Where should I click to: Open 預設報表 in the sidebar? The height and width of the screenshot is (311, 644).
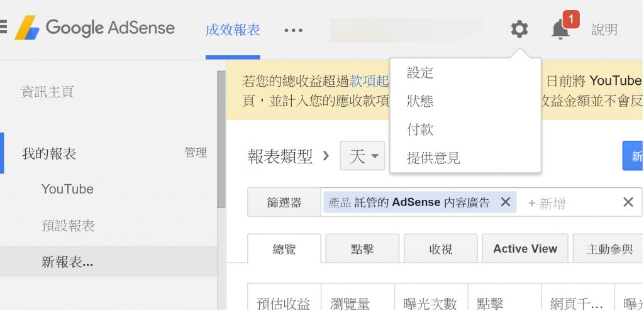[x=68, y=226]
